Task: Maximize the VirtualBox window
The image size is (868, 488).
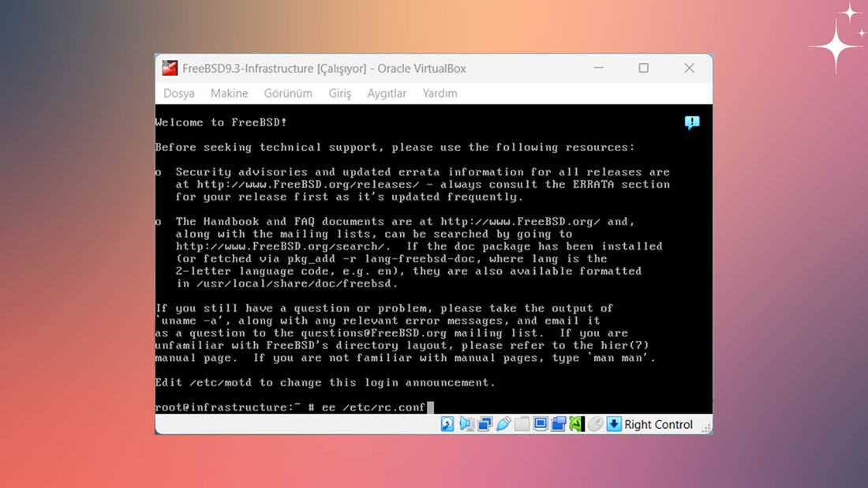Action: coord(644,68)
